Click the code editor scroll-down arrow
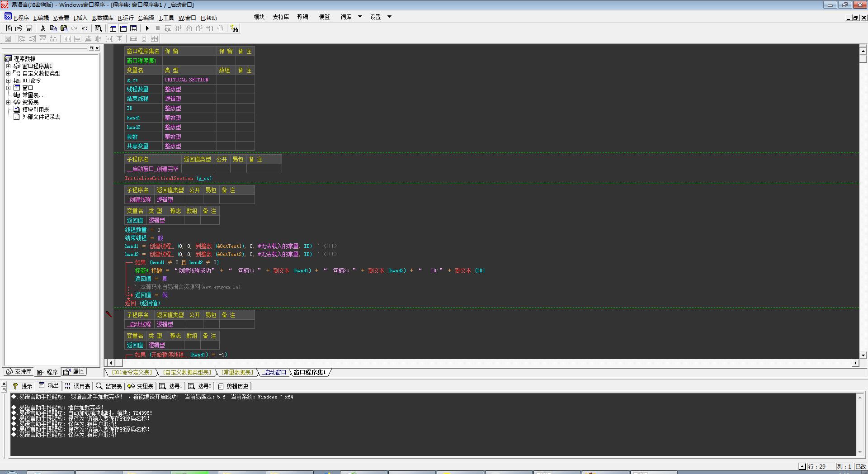The width and height of the screenshot is (868, 474). coord(863,355)
